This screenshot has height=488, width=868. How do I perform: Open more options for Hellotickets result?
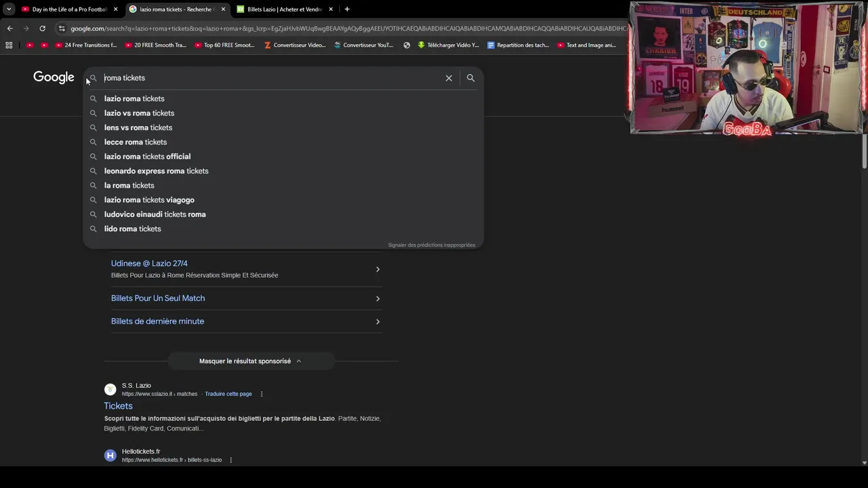[x=231, y=460]
